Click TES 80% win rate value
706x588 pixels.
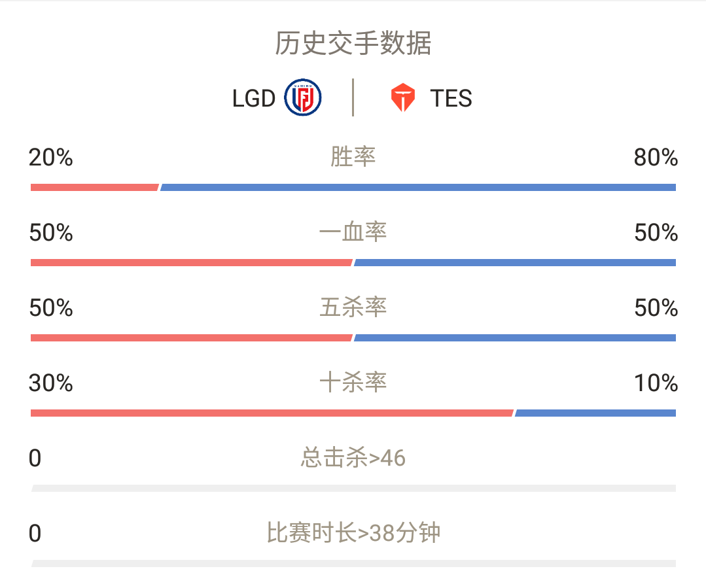[656, 158]
